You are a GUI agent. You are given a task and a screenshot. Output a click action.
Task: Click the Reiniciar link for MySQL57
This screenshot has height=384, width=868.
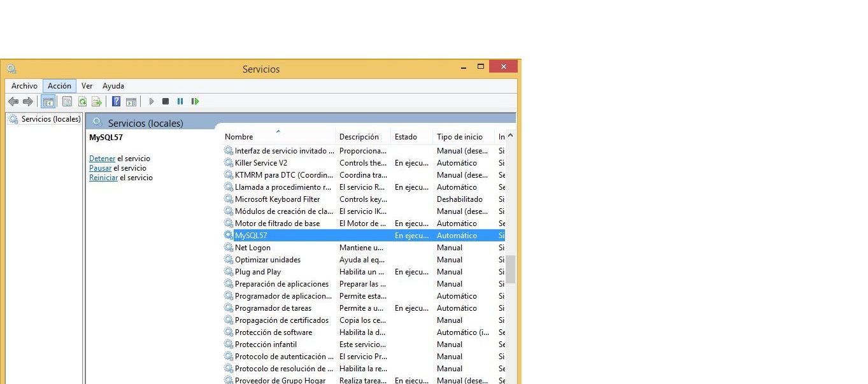(103, 178)
